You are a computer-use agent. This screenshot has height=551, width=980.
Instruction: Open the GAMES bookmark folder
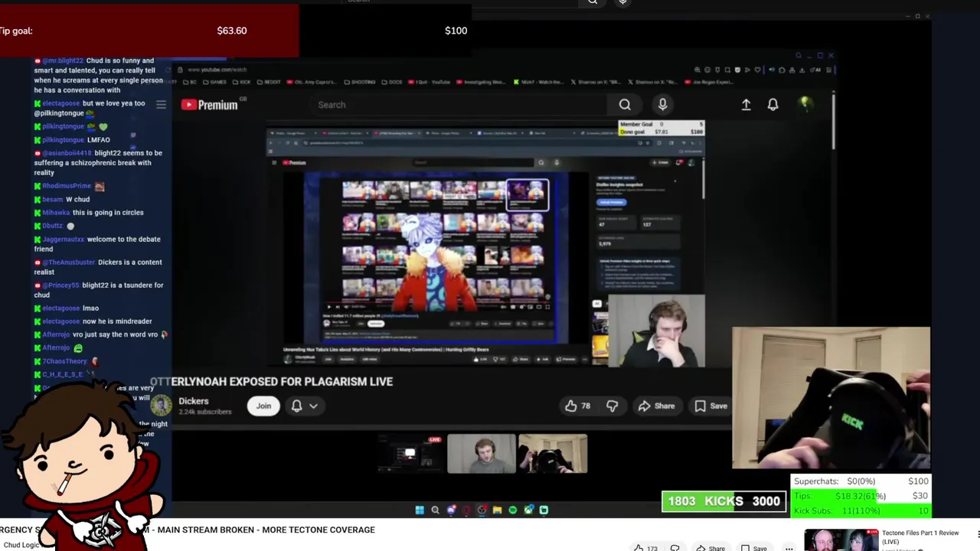[x=215, y=82]
